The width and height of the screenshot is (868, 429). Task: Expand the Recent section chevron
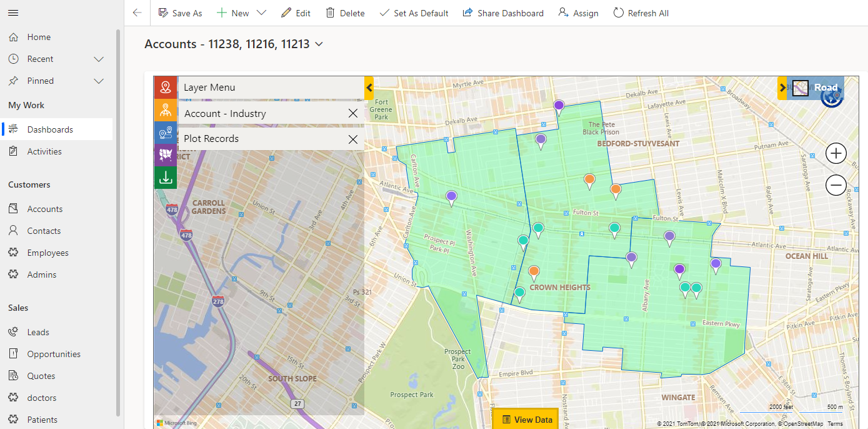pos(99,59)
